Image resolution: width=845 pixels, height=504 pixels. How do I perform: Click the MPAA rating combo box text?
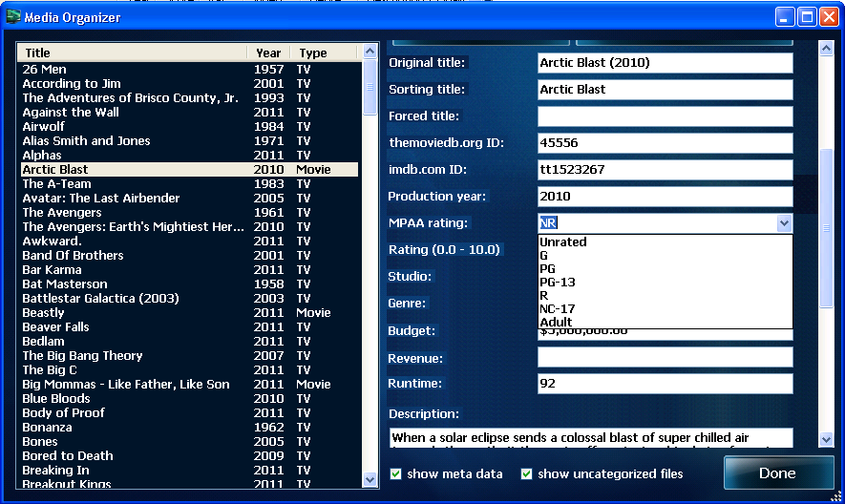658,222
